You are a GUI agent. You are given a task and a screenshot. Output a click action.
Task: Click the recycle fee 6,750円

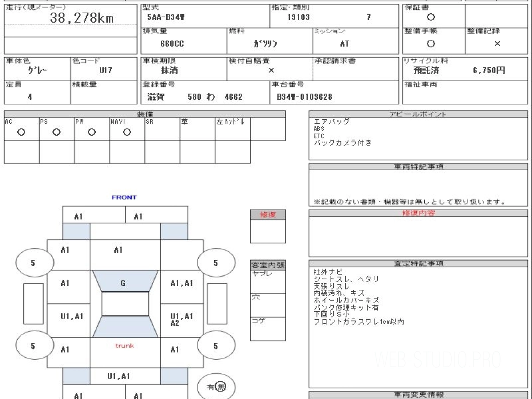tap(489, 70)
